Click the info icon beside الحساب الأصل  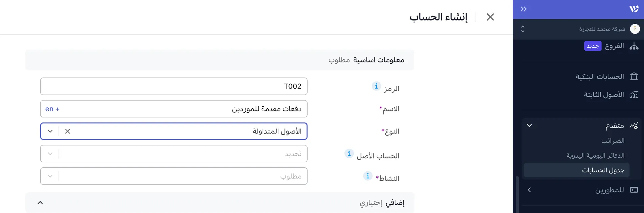(349, 154)
